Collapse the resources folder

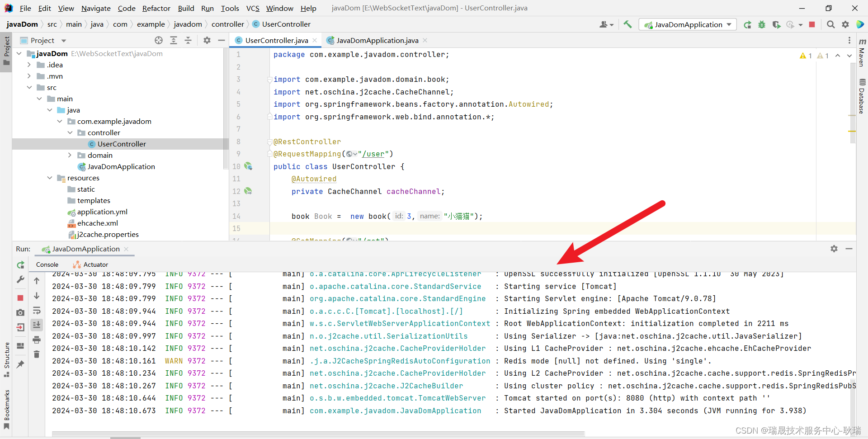pos(49,178)
